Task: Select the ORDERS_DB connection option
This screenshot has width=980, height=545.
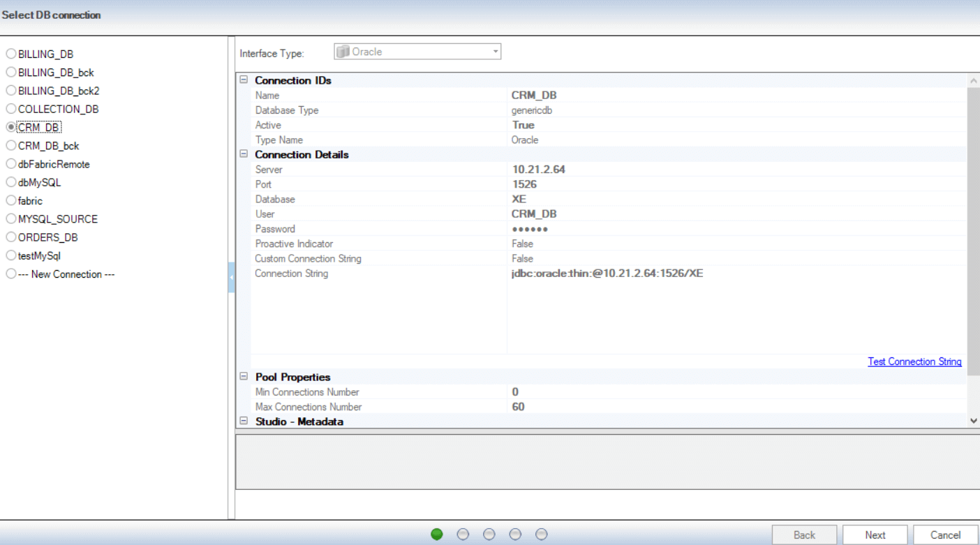Action: click(11, 237)
